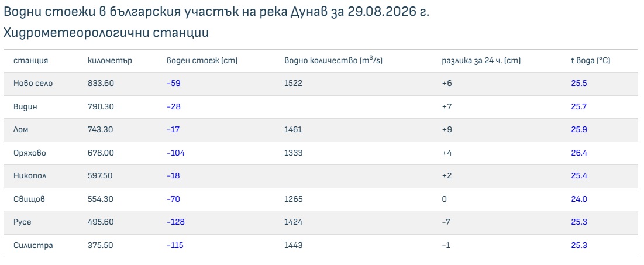The height and width of the screenshot is (265, 644).
Task: Open the Свищов water level value -70
Action: (x=173, y=199)
